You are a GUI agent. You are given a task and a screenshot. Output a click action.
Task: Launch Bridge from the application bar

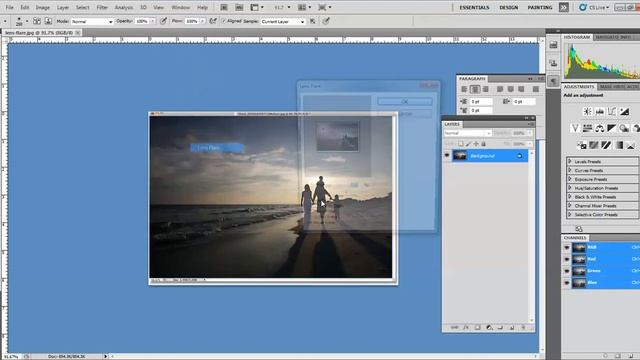(x=224, y=7)
